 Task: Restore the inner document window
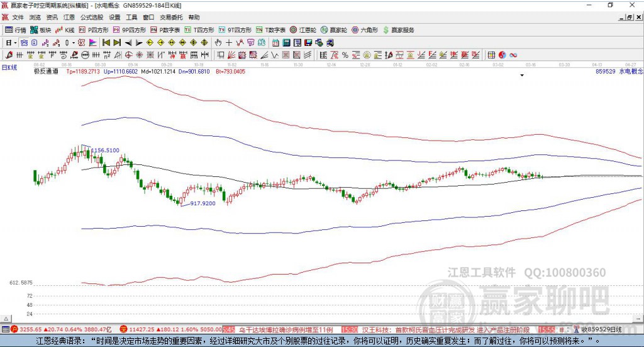point(630,17)
